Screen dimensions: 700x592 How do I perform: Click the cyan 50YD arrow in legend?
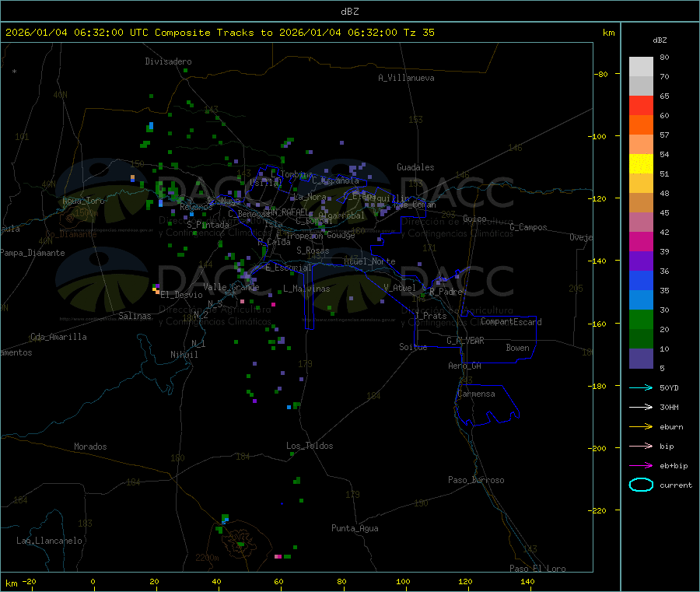point(640,387)
